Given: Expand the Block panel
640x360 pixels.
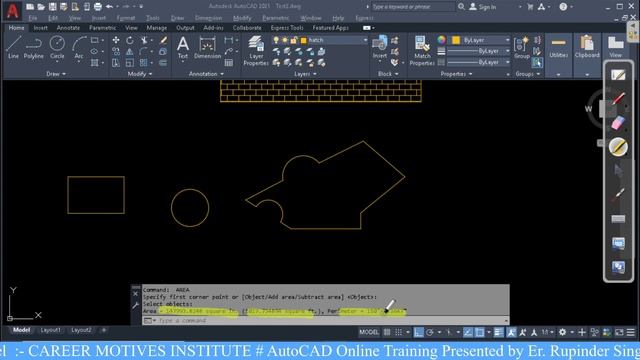Looking at the screenshot, I should (388, 74).
